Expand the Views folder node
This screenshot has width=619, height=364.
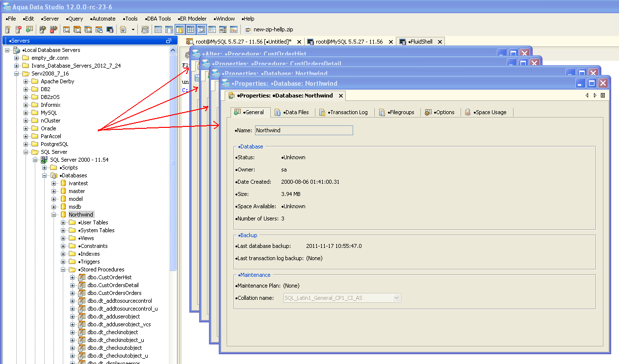point(63,238)
